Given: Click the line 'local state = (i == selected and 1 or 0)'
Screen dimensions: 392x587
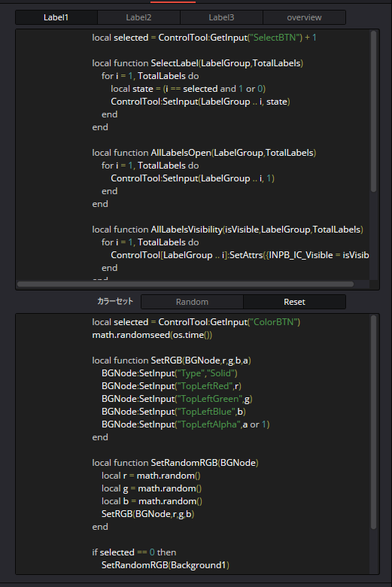Looking at the screenshot, I should point(188,89).
